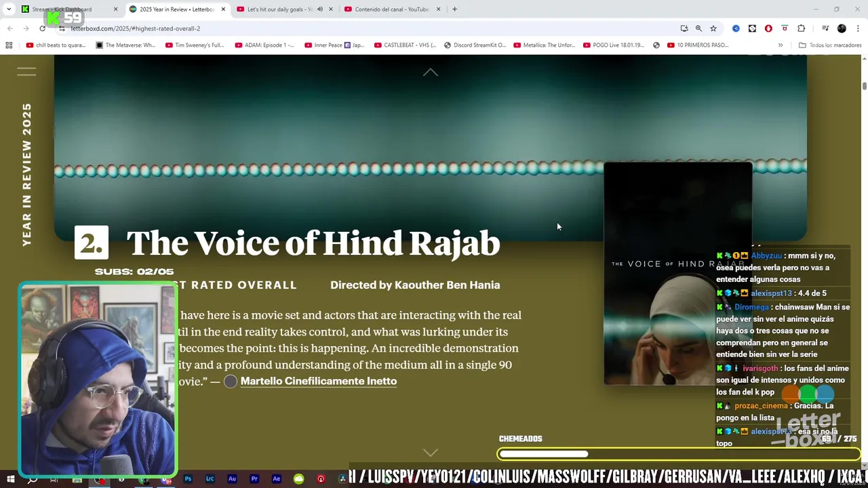Open the media control toolbar icon
This screenshot has height=488, width=868.
click(825, 28)
